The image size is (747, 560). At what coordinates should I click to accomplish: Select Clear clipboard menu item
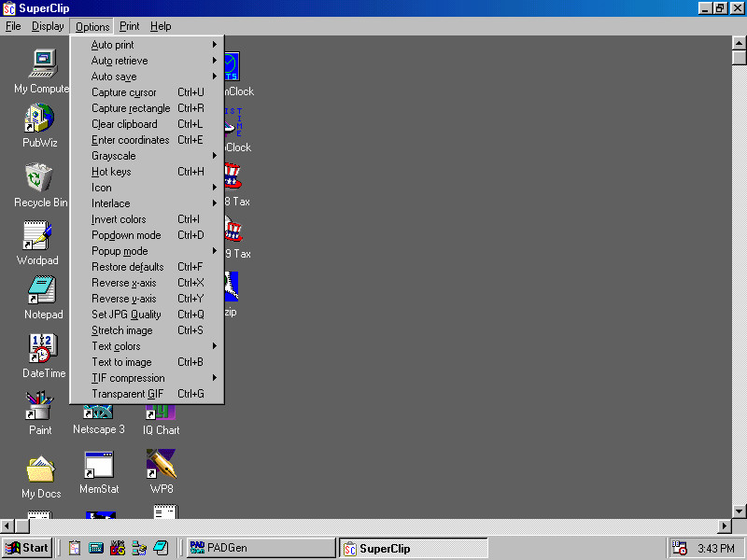tap(147, 124)
